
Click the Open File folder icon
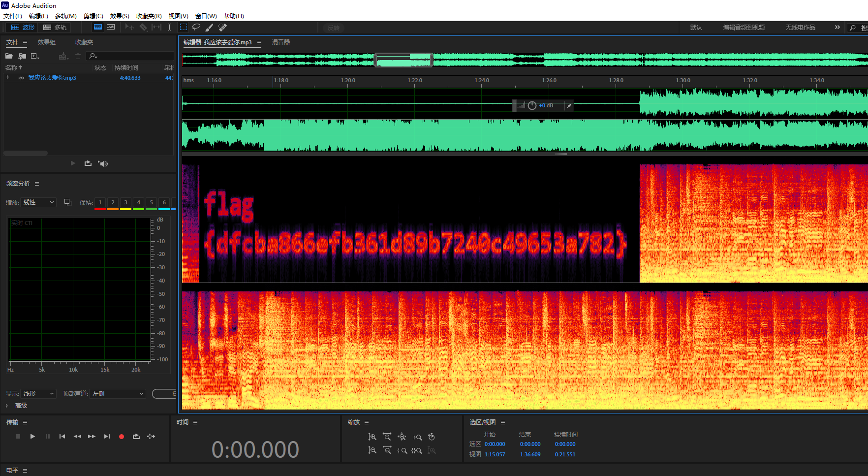point(9,56)
